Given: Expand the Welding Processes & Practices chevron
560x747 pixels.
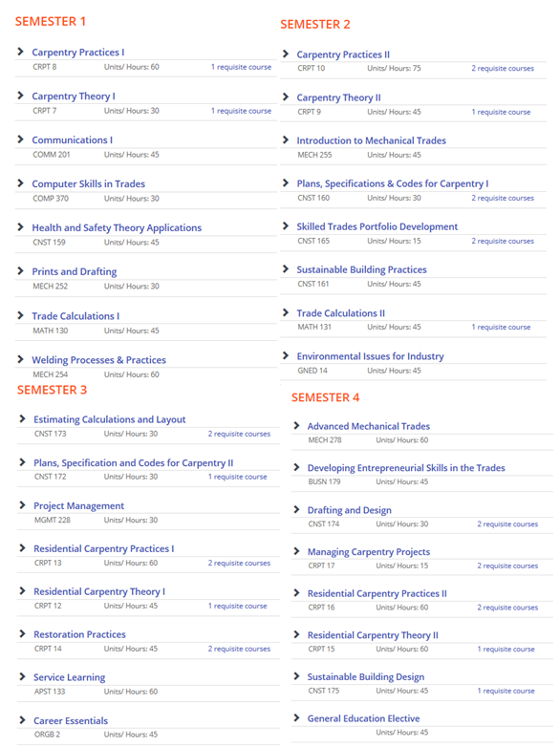Looking at the screenshot, I should point(20,359).
